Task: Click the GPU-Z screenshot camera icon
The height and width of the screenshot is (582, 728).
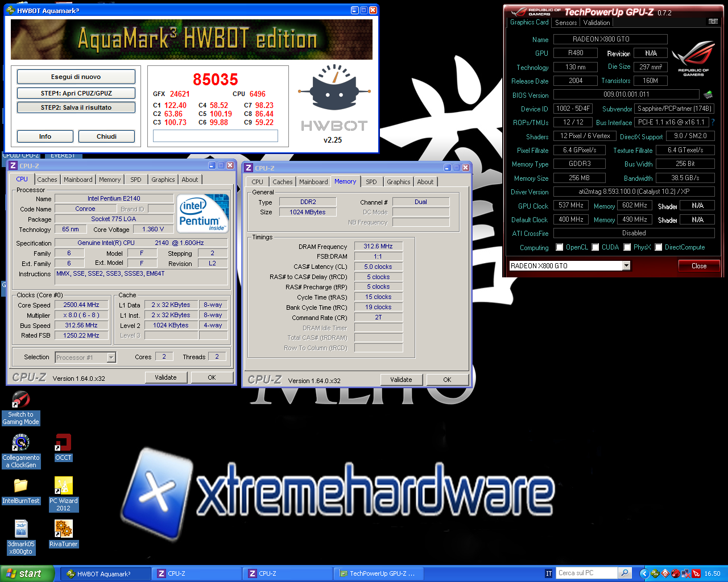Action: coord(713,22)
